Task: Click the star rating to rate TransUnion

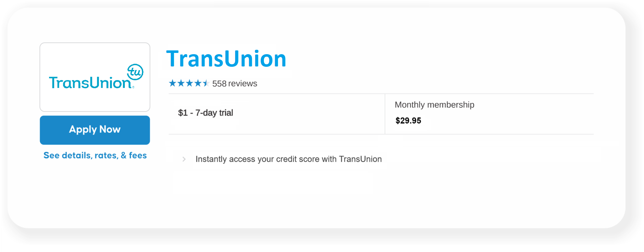Action: (x=190, y=83)
